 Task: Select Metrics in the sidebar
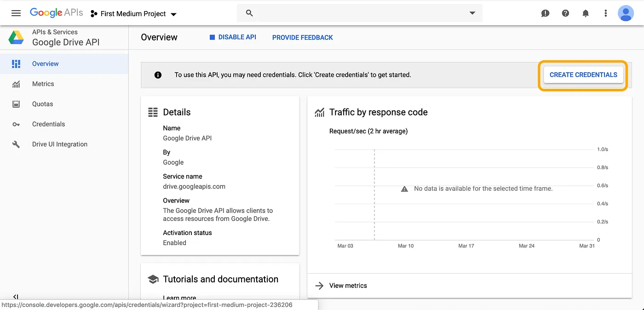(x=43, y=84)
